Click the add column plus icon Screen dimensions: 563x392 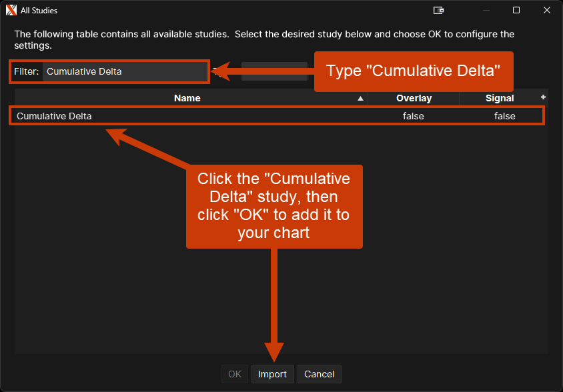click(x=543, y=97)
